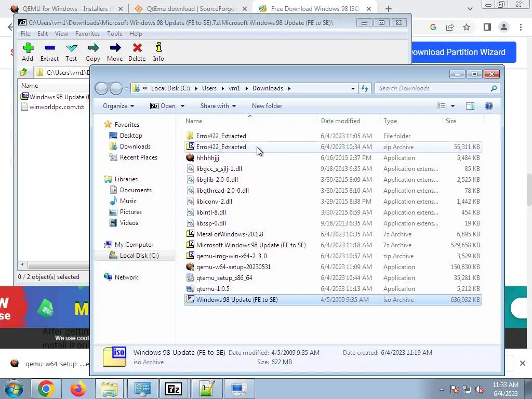Open the View menu in 7-Zip
The width and height of the screenshot is (532, 399).
click(61, 34)
